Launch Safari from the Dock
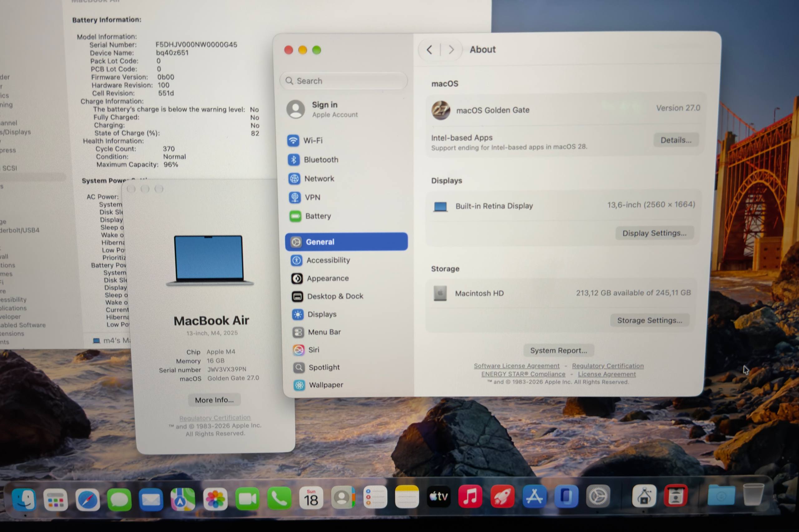The height and width of the screenshot is (532, 799). click(87, 500)
